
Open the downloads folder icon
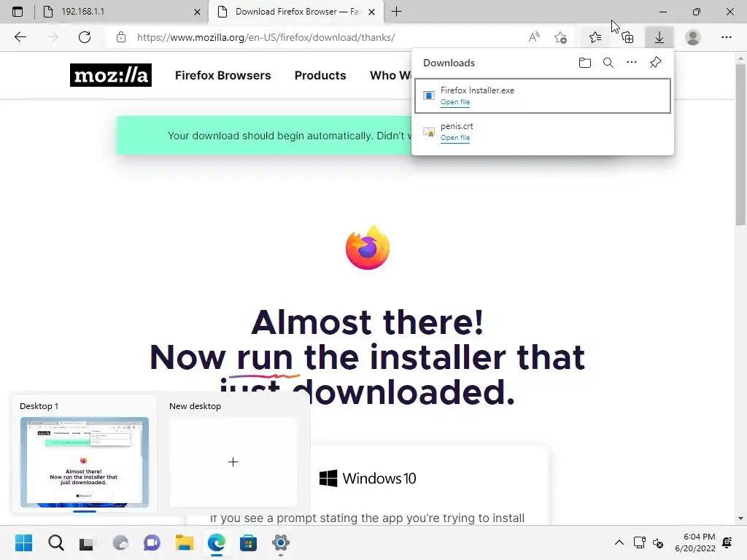(x=585, y=63)
